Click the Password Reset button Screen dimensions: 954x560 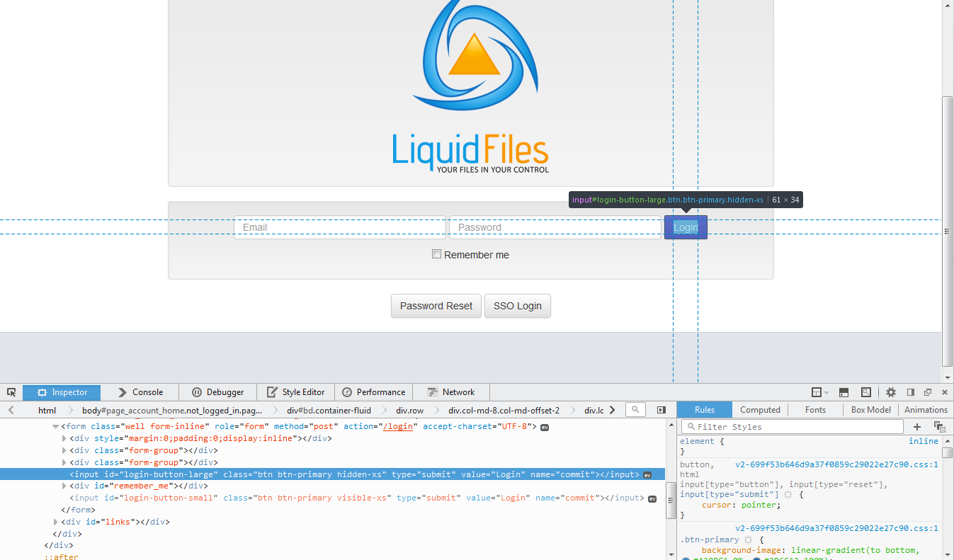click(x=436, y=305)
